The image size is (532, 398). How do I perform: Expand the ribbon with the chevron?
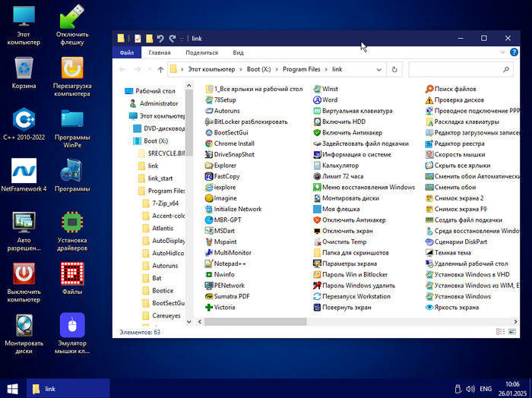tap(502, 52)
